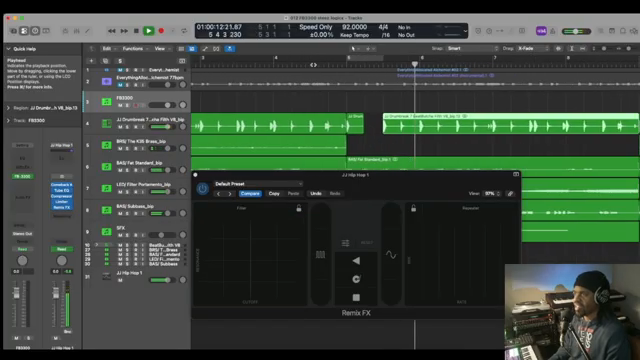Add a new track with the plus button
Screen dimensions: 640x360
pos(91,61)
